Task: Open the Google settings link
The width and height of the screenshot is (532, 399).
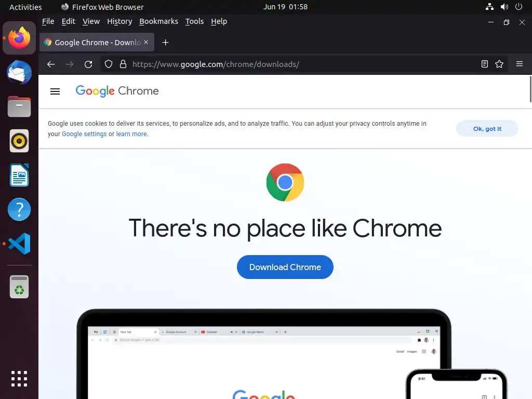Action: [x=84, y=134]
